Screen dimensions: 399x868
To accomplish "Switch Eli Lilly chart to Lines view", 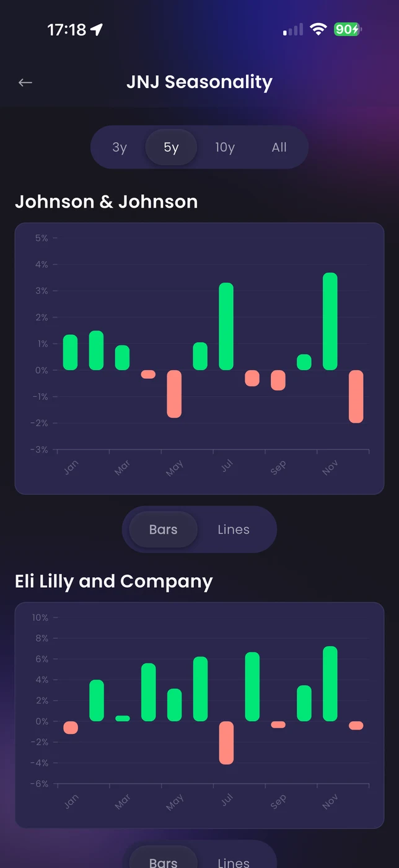I will (234, 862).
